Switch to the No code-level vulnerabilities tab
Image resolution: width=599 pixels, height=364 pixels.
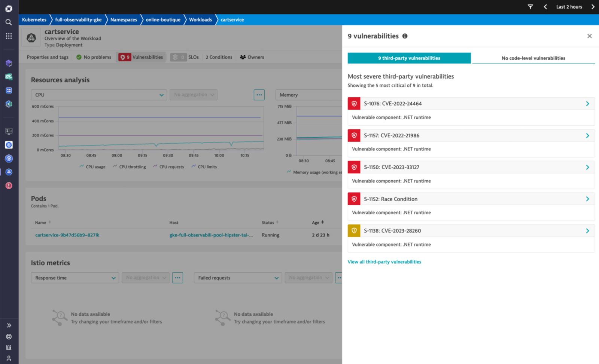point(533,58)
